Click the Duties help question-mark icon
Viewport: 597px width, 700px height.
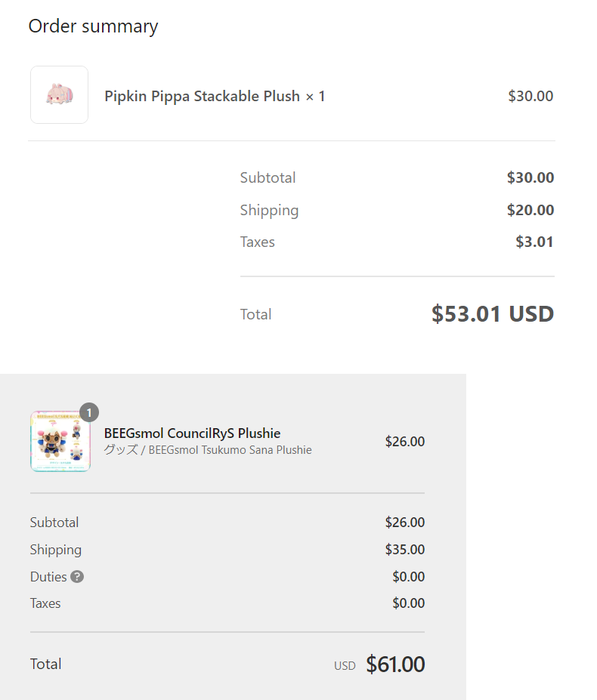click(x=77, y=577)
